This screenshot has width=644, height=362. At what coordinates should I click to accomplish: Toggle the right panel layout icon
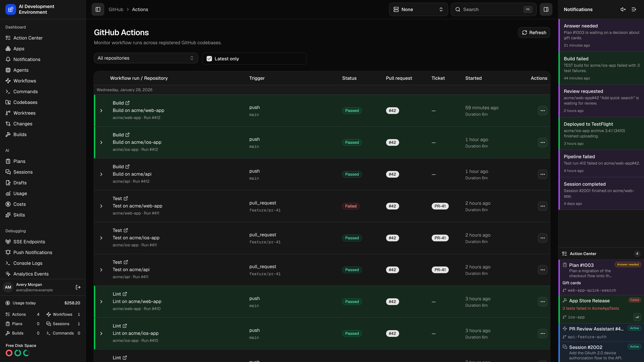[x=546, y=10]
